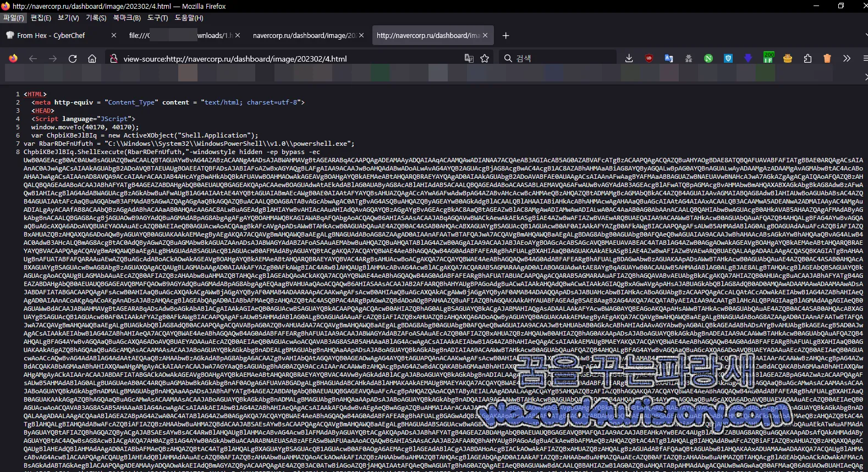
Task: Open the 파일(F) menu
Action: (13, 18)
